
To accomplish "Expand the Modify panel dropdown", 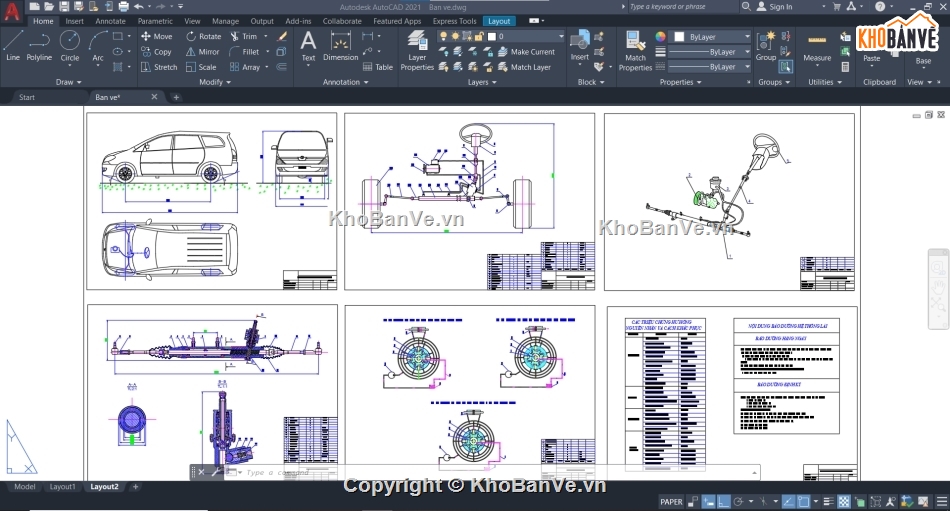I will tap(215, 82).
